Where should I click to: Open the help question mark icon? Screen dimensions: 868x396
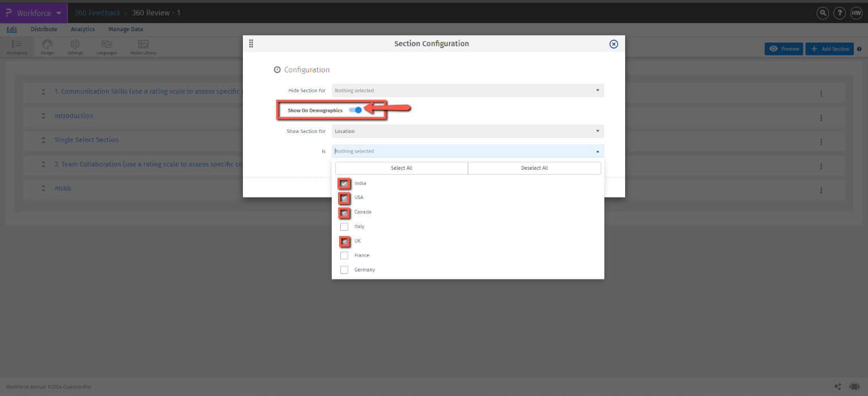tap(839, 13)
